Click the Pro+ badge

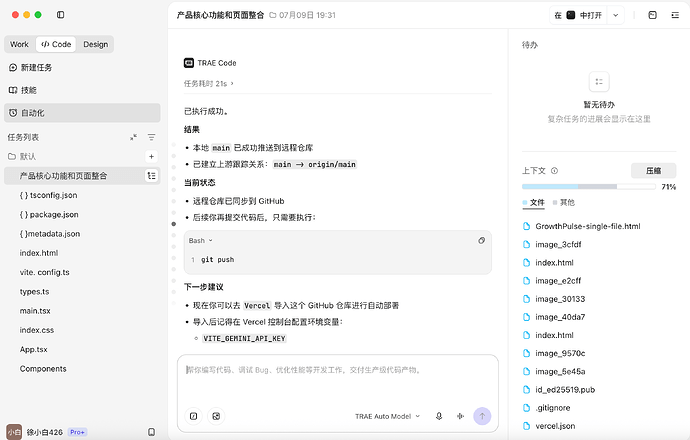pos(77,433)
